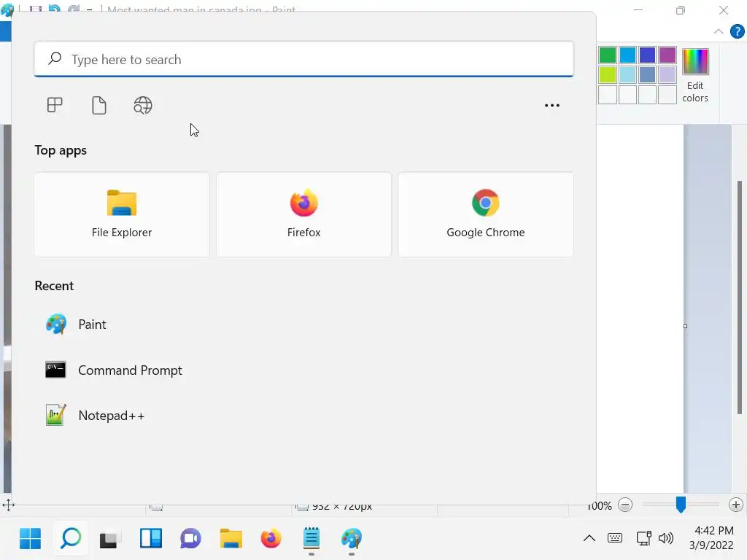Filter search by Documents icon
747x560 pixels.
coord(98,105)
